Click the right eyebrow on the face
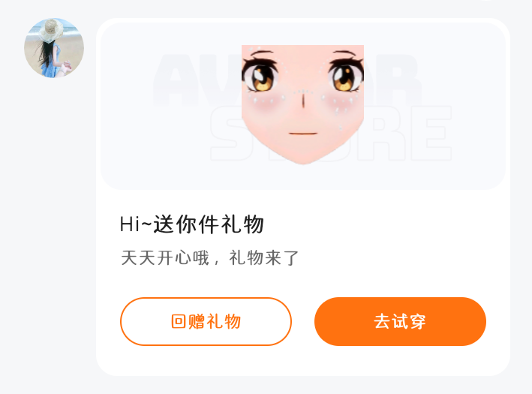 (x=344, y=53)
